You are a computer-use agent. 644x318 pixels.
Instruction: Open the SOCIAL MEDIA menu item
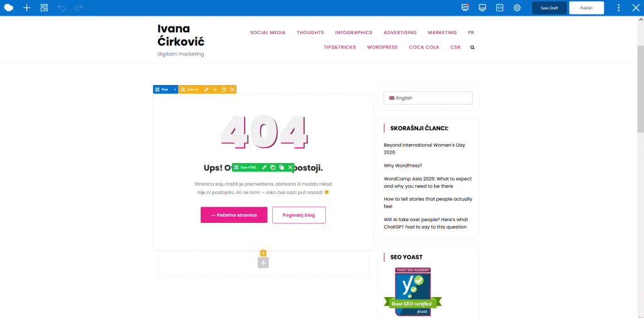point(268,33)
